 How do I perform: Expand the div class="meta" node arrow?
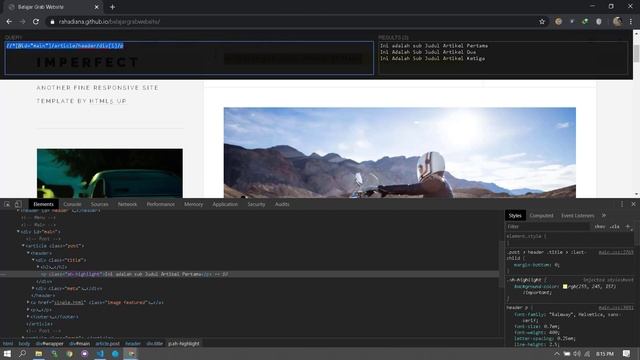click(33, 288)
